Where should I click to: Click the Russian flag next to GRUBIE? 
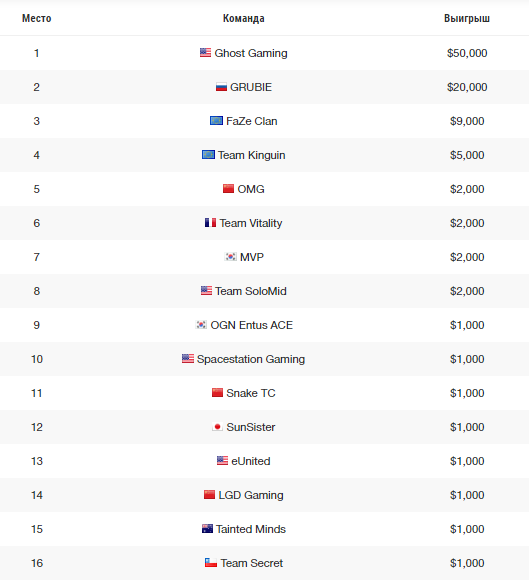click(x=221, y=87)
